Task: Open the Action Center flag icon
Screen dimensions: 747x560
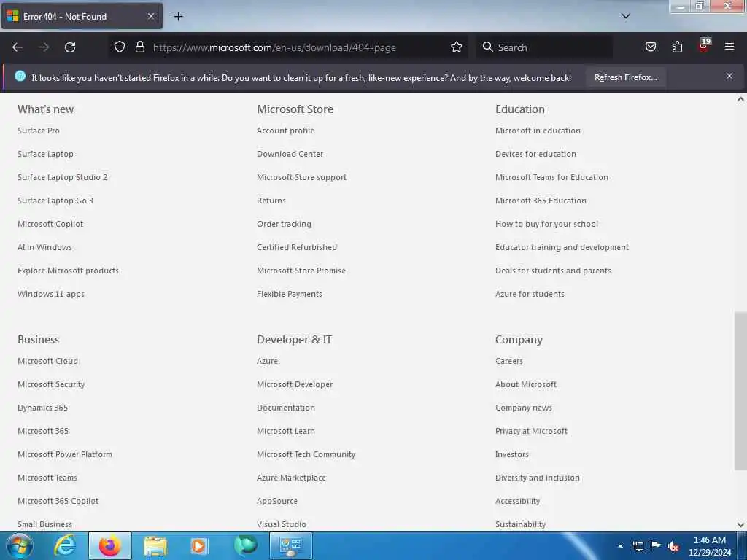Action: pos(656,545)
